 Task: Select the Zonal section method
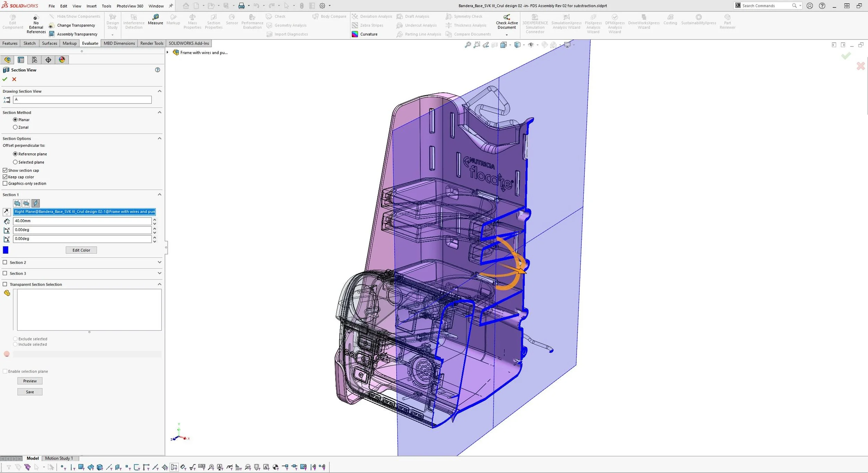point(15,127)
